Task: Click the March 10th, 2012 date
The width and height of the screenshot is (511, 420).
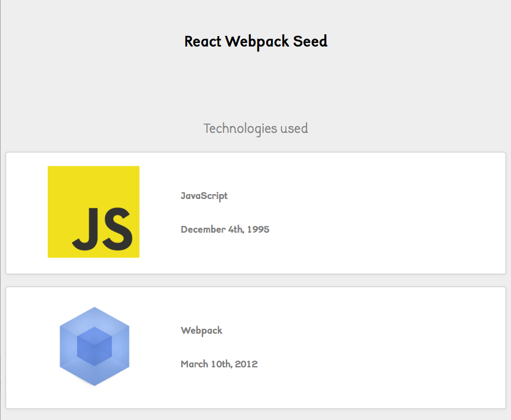Action: tap(219, 364)
